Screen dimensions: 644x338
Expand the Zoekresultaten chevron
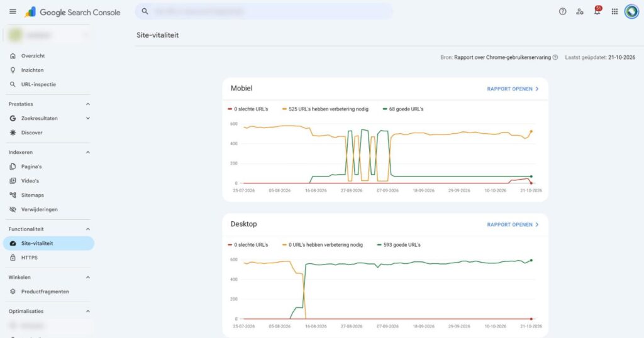click(87, 118)
